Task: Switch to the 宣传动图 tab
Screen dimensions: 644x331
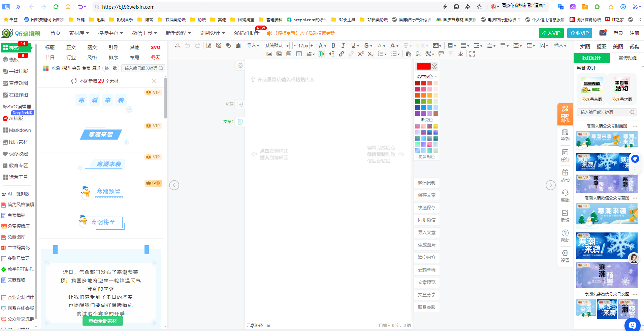Action: coord(627,58)
